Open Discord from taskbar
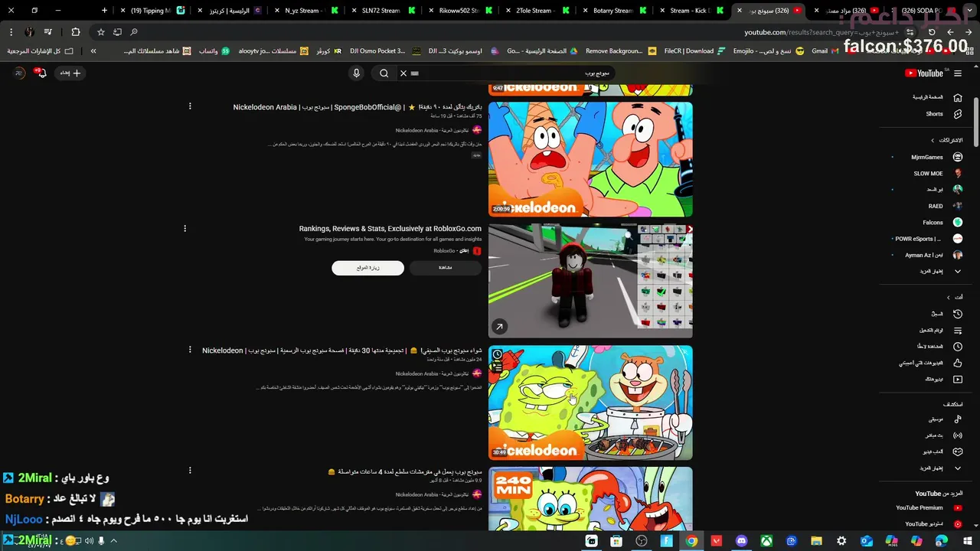980x551 pixels. (x=741, y=541)
